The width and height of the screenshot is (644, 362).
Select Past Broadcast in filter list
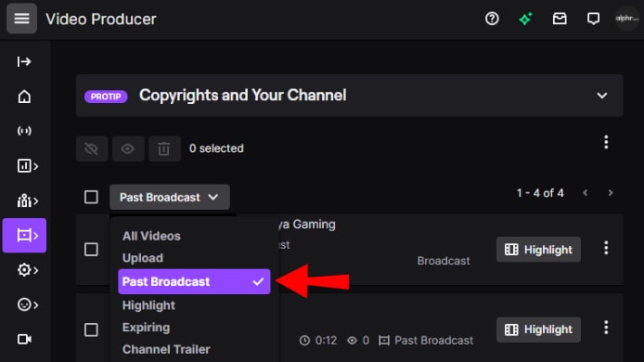(x=194, y=281)
